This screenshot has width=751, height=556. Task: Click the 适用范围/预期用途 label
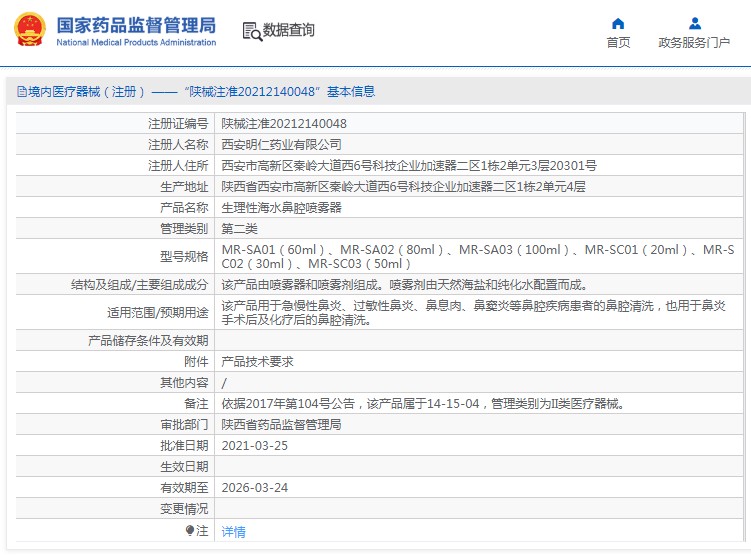pyautogui.click(x=158, y=313)
